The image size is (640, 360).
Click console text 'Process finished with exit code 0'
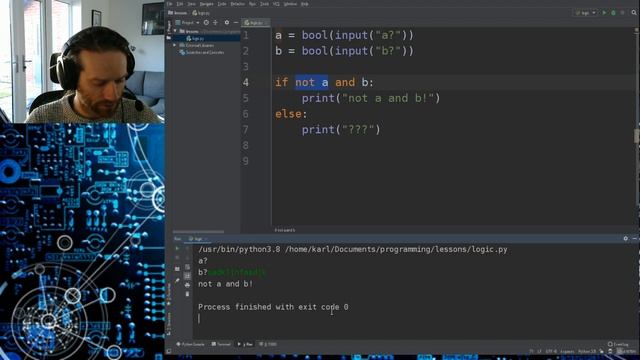tap(273, 307)
